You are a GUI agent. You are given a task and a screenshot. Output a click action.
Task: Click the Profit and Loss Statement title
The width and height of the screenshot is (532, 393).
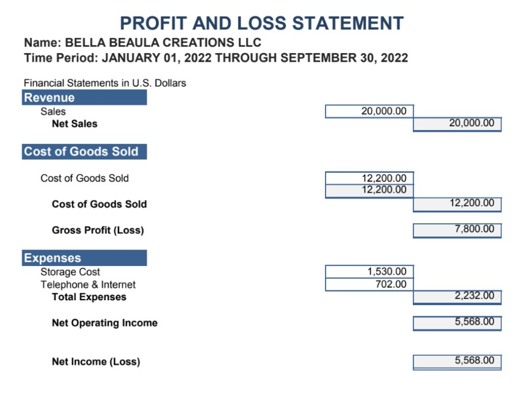coord(261,23)
